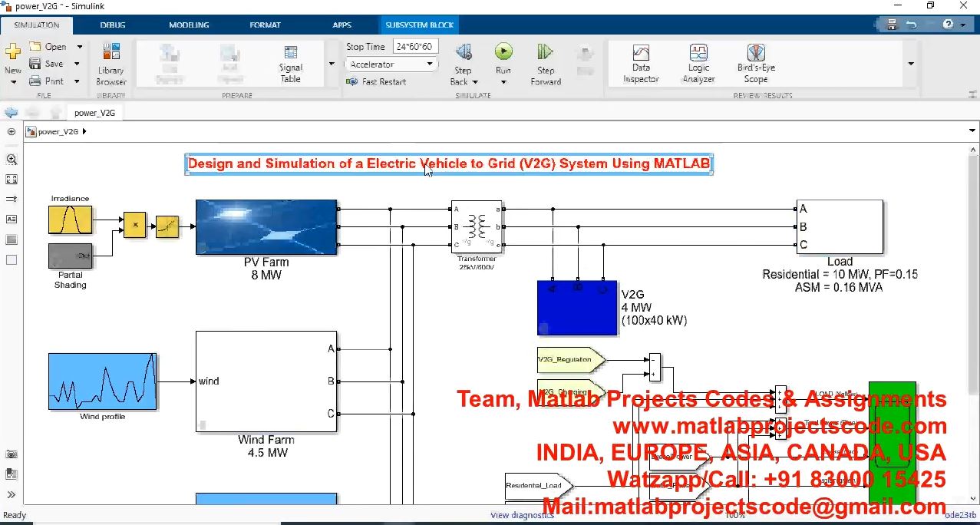This screenshot has width=980, height=525.
Task: Select the yellow Irradiance source block
Action: click(71, 220)
